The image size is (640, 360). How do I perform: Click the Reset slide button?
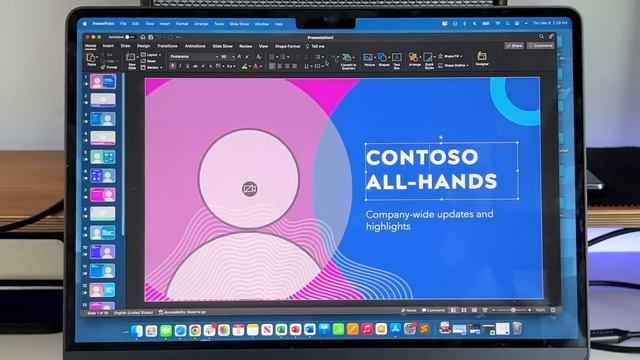[148, 61]
